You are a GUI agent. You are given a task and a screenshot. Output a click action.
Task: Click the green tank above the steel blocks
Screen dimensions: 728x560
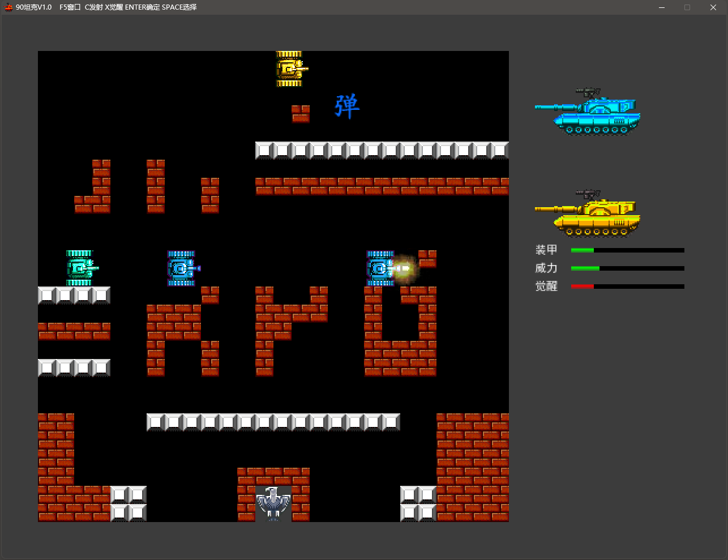(82, 268)
